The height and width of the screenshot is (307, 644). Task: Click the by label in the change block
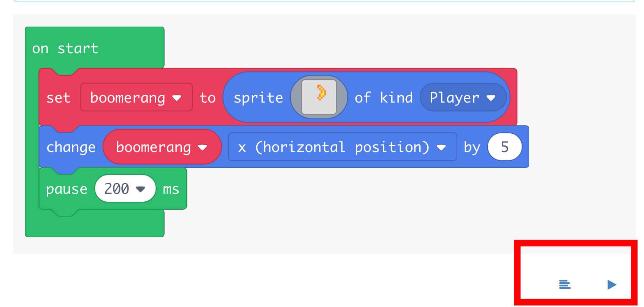pos(473,147)
